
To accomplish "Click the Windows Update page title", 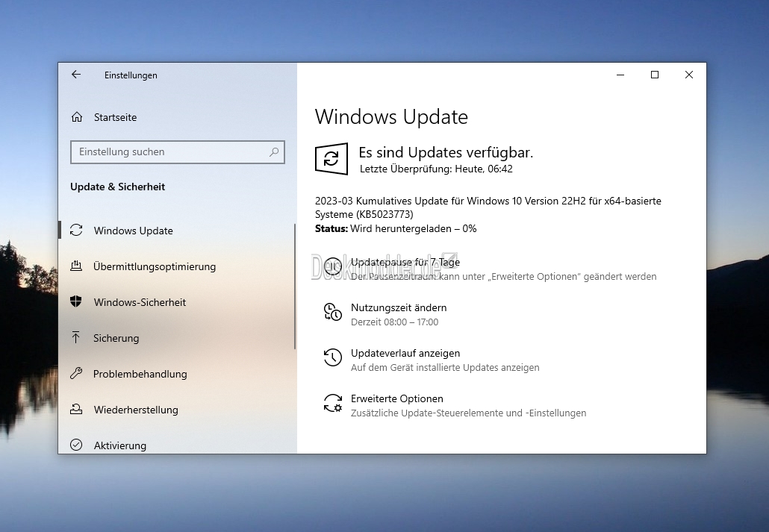I will point(391,116).
